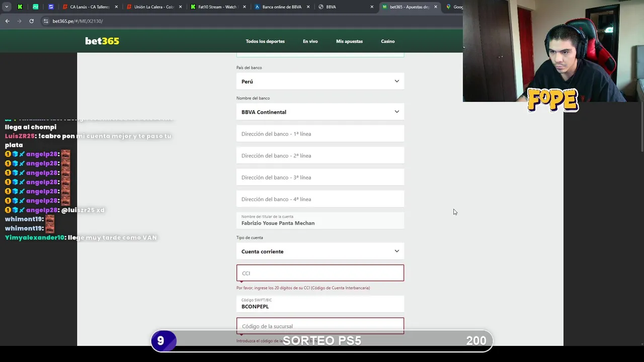Open the browser tab search dropdown arrow

[7, 7]
